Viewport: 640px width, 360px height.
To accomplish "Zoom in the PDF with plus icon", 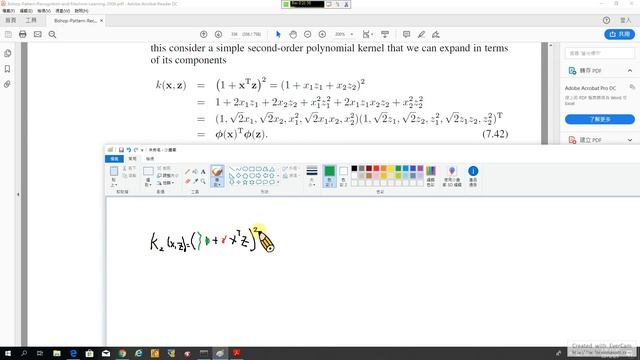I will (x=322, y=34).
